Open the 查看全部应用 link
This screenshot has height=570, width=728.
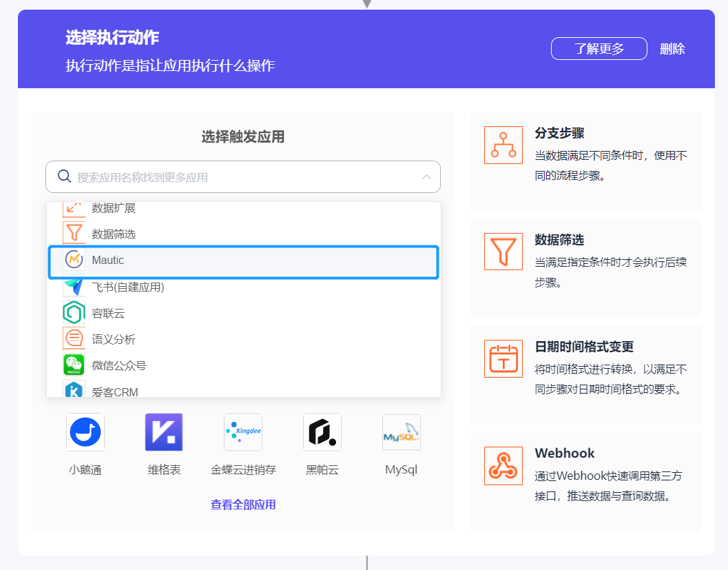pos(243,505)
